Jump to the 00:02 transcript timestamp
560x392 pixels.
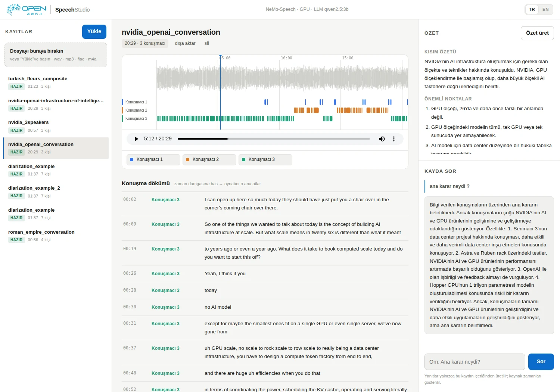(x=130, y=199)
